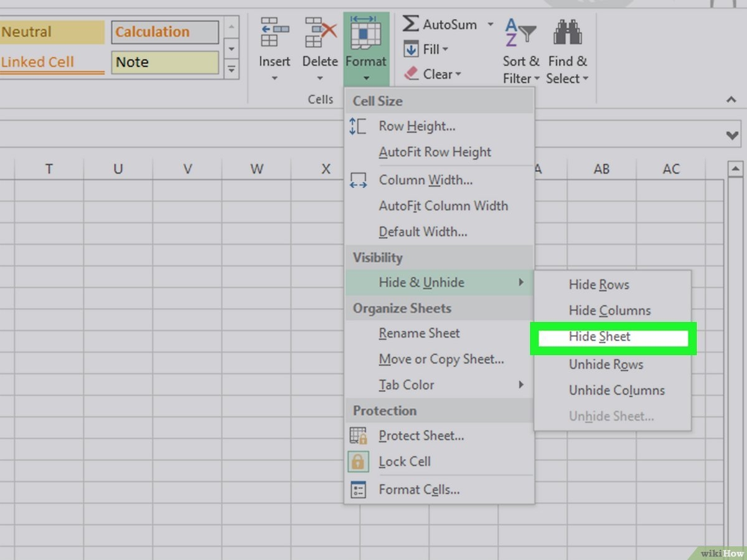
Task: Select Unhide Columns
Action: (616, 390)
